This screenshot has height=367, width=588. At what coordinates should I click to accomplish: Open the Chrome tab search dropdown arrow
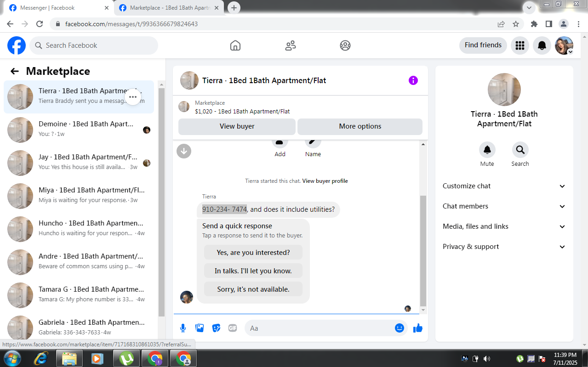[x=529, y=7]
